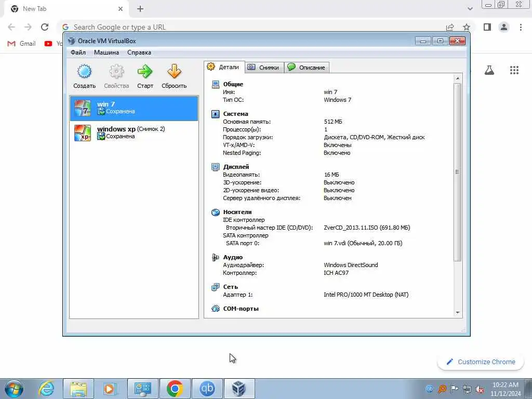Open Chrome's three-dot menu

(x=521, y=27)
